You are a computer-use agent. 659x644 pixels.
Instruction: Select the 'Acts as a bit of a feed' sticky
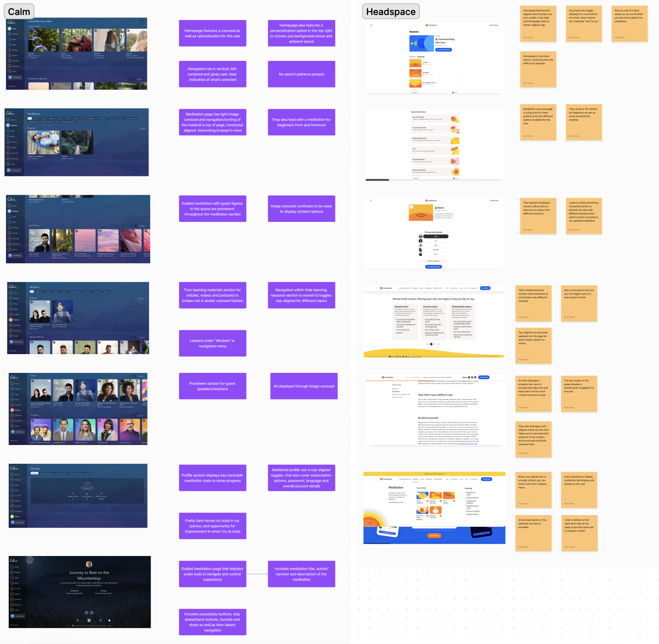click(x=630, y=24)
